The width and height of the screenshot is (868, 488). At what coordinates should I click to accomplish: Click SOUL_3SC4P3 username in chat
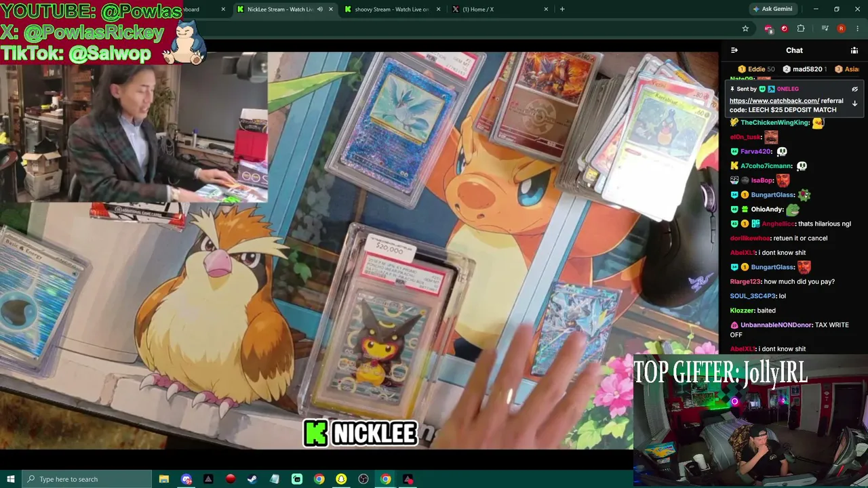tap(753, 296)
